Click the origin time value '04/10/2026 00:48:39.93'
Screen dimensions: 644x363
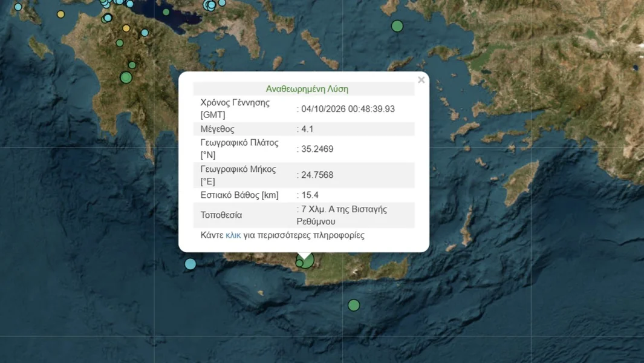point(348,109)
